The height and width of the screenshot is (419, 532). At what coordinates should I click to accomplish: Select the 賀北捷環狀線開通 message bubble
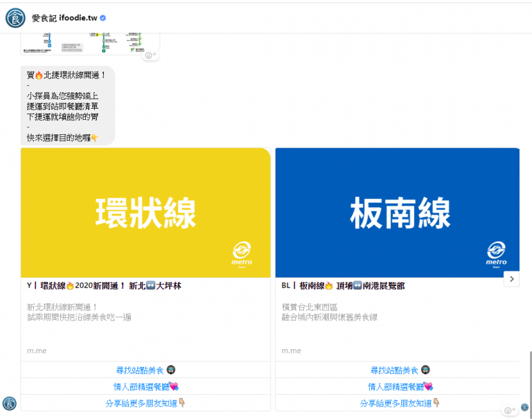click(x=68, y=105)
